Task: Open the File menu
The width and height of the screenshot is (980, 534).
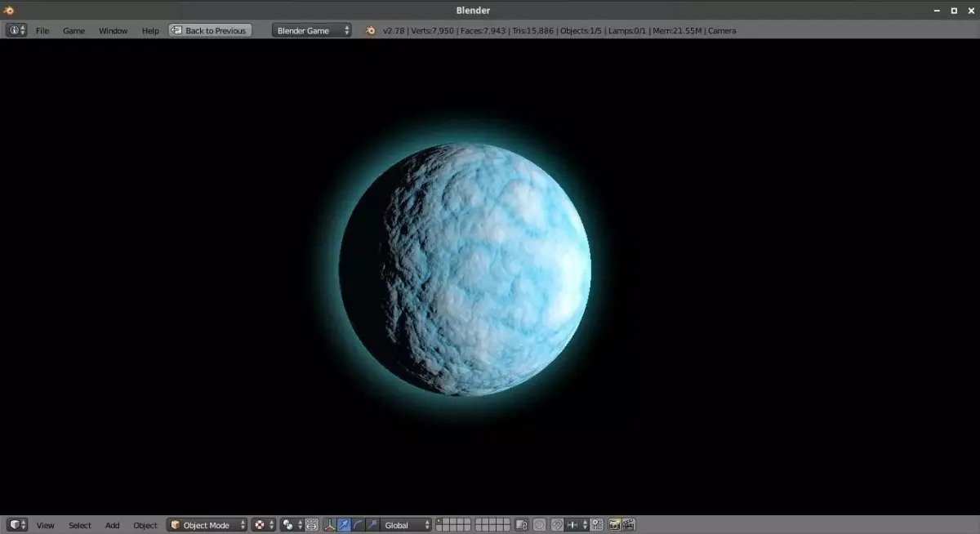Action: coord(42,31)
